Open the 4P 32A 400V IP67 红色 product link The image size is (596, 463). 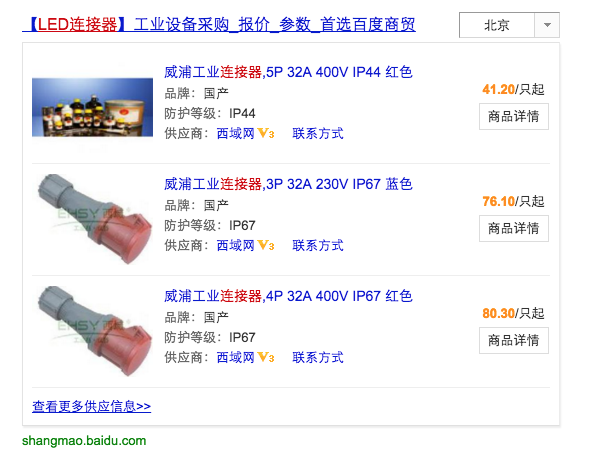pos(288,296)
